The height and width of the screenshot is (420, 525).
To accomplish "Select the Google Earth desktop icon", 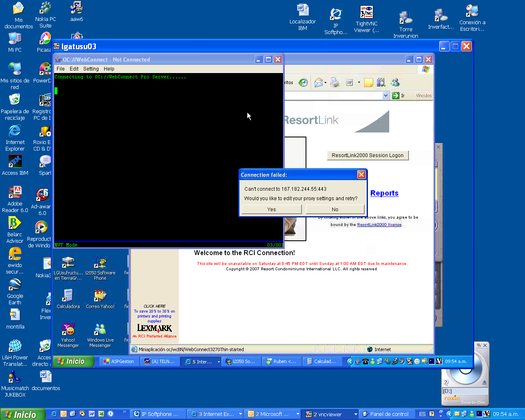I will tap(15, 292).
